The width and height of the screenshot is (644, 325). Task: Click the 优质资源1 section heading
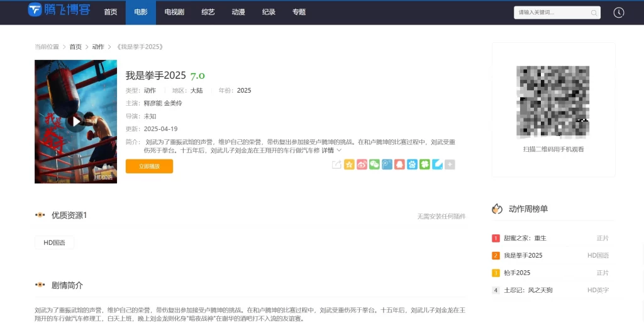pyautogui.click(x=69, y=215)
